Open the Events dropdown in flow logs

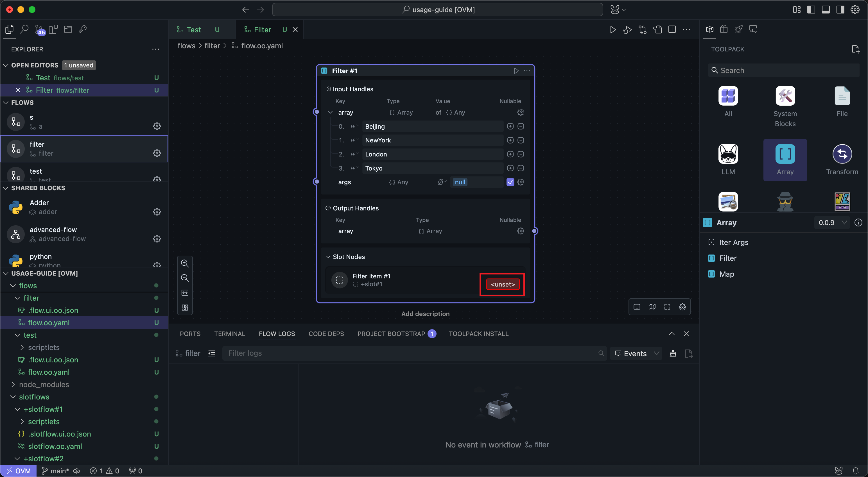click(x=636, y=353)
